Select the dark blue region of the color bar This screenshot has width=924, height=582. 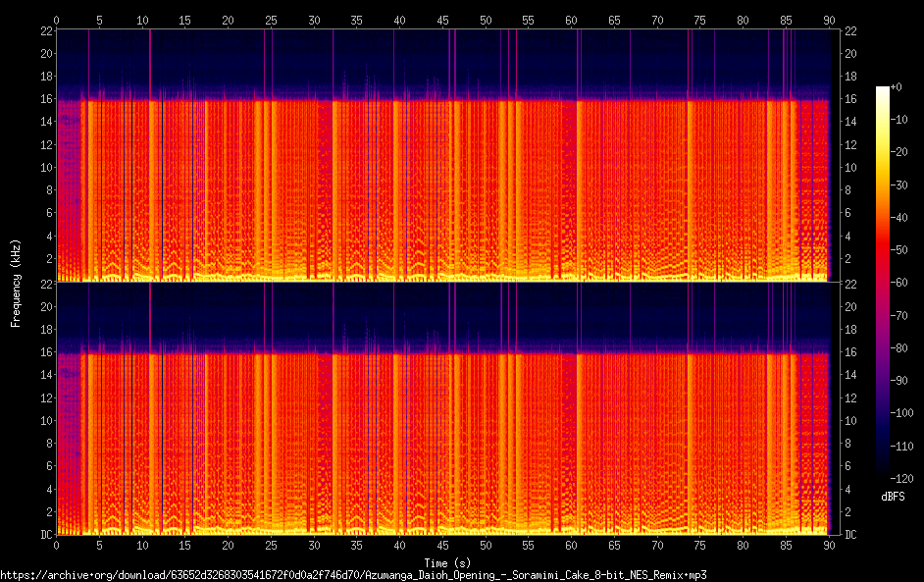883,432
